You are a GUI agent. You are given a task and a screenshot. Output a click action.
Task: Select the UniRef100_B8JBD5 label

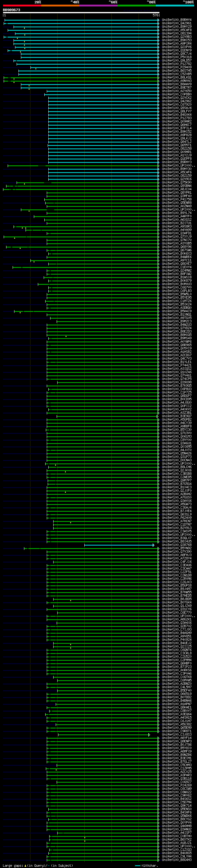point(176,599)
